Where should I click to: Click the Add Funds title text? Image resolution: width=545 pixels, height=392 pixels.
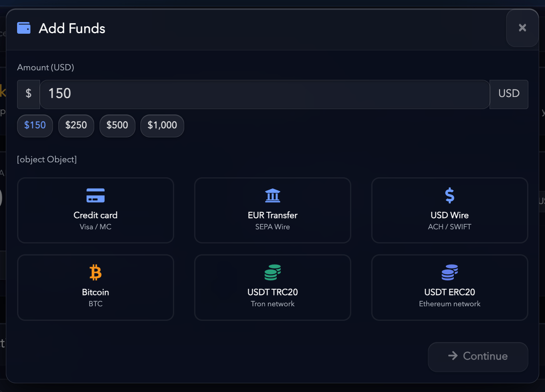pyautogui.click(x=72, y=28)
